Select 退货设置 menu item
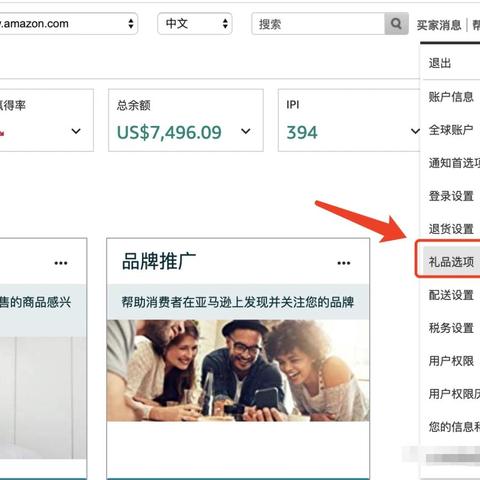The image size is (480, 480). click(450, 229)
